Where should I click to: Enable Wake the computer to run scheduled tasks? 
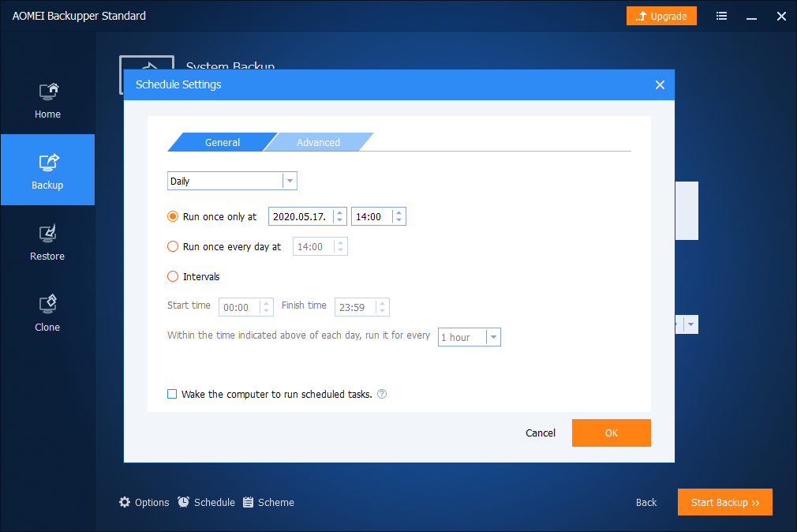(172, 394)
